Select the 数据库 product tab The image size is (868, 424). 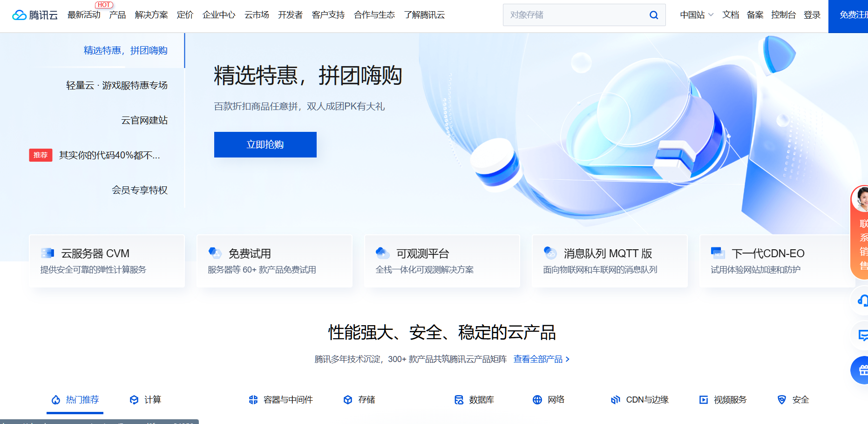tap(474, 400)
